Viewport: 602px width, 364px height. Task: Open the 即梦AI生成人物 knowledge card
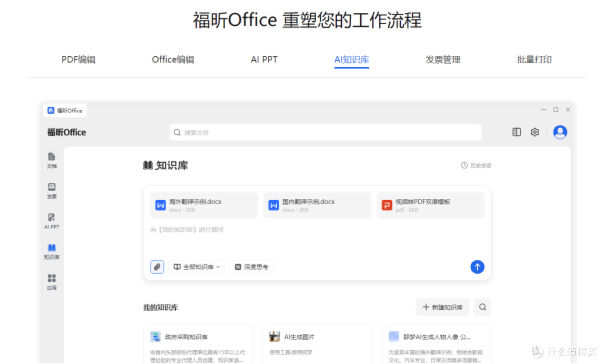pyautogui.click(x=436, y=344)
